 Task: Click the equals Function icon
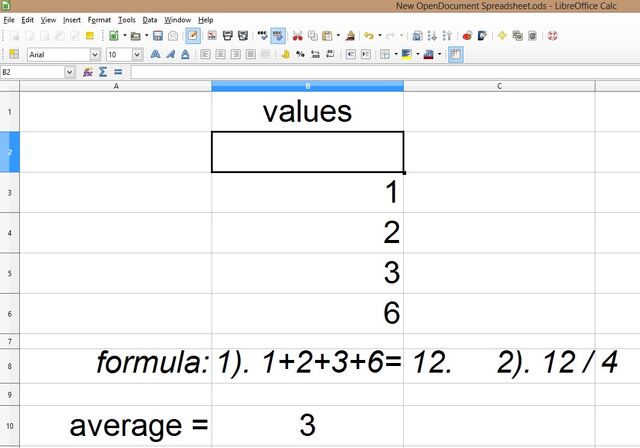(118, 72)
